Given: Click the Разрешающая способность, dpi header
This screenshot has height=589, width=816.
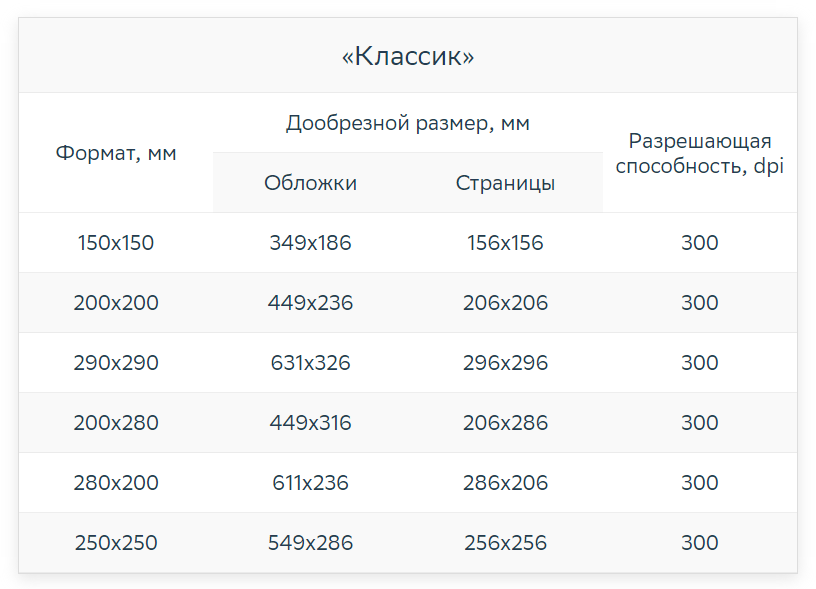Looking at the screenshot, I should pos(699,153).
